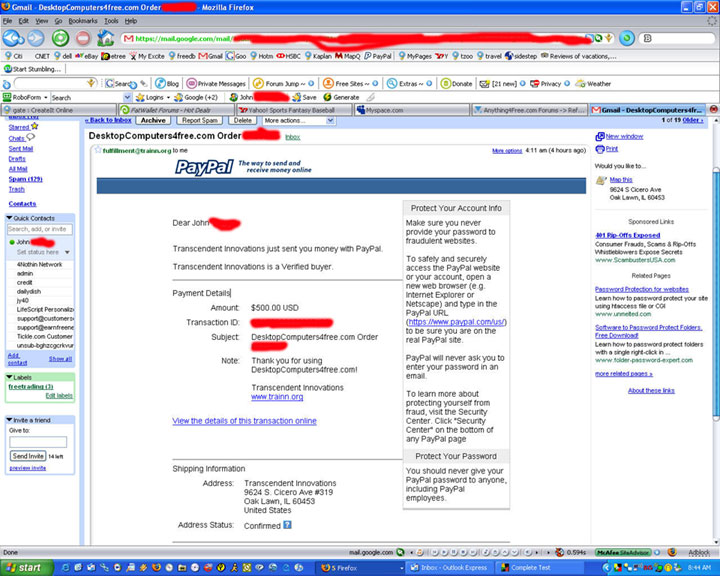Expand the RoboForm menu dropdown
The width and height of the screenshot is (720, 576).
tap(26, 97)
